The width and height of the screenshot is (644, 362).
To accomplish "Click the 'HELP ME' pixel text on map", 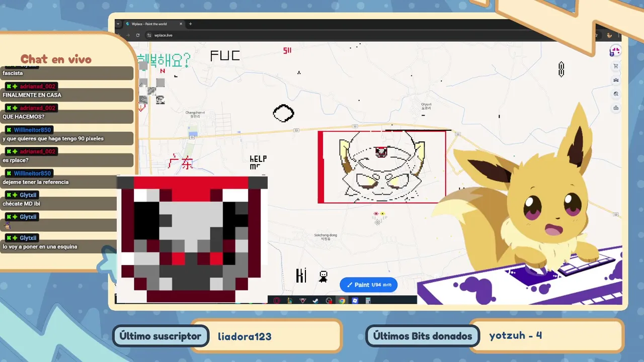I will (258, 163).
